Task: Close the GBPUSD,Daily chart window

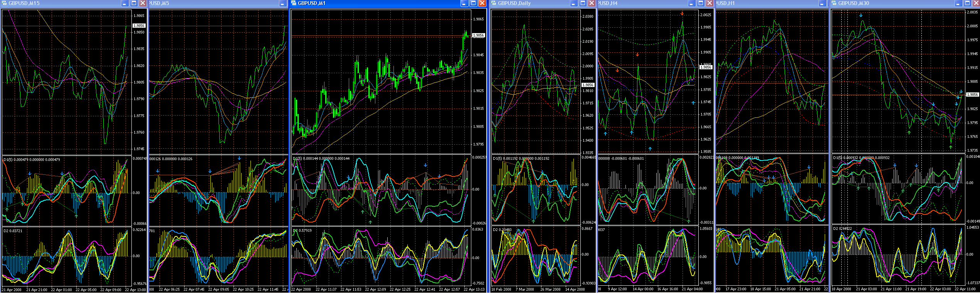Action: [x=592, y=3]
